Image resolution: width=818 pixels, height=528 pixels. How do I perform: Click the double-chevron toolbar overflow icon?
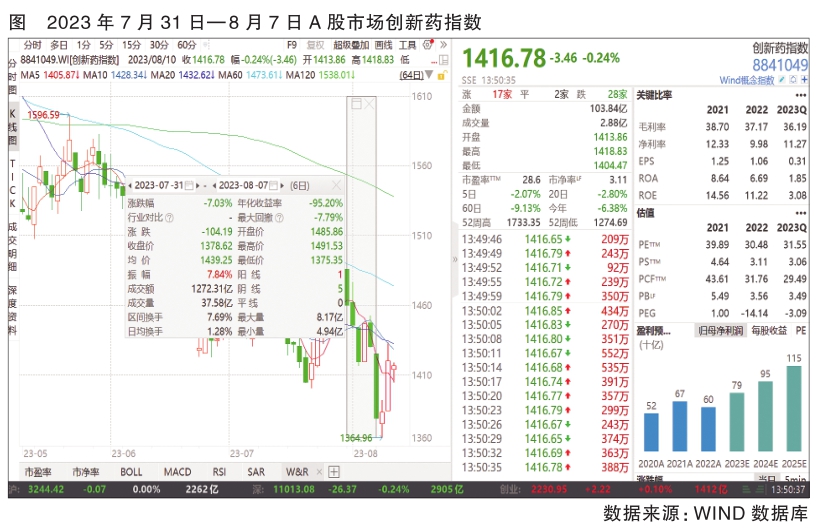[x=443, y=45]
